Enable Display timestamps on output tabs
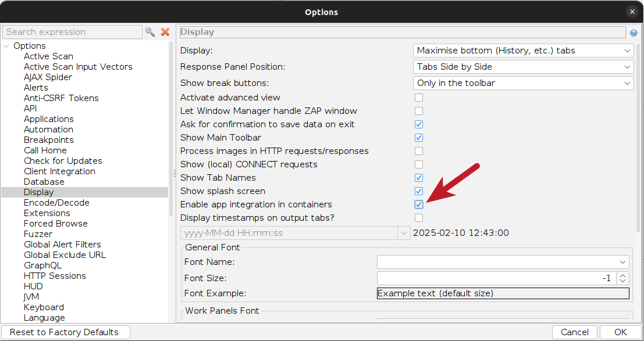The image size is (644, 341). click(418, 217)
